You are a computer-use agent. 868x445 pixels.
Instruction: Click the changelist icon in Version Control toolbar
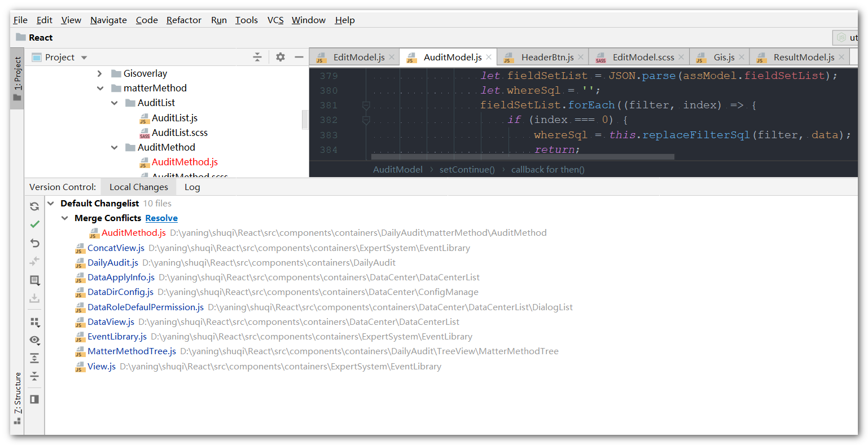[x=34, y=280]
